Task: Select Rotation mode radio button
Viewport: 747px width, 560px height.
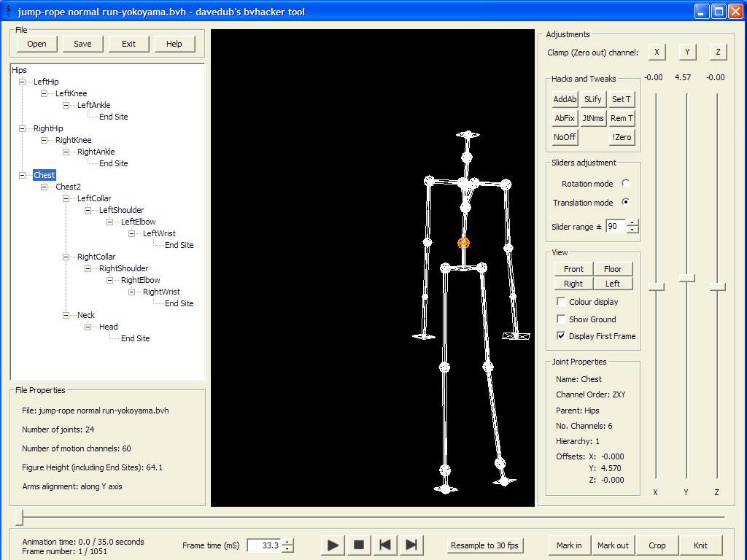Action: pyautogui.click(x=625, y=184)
